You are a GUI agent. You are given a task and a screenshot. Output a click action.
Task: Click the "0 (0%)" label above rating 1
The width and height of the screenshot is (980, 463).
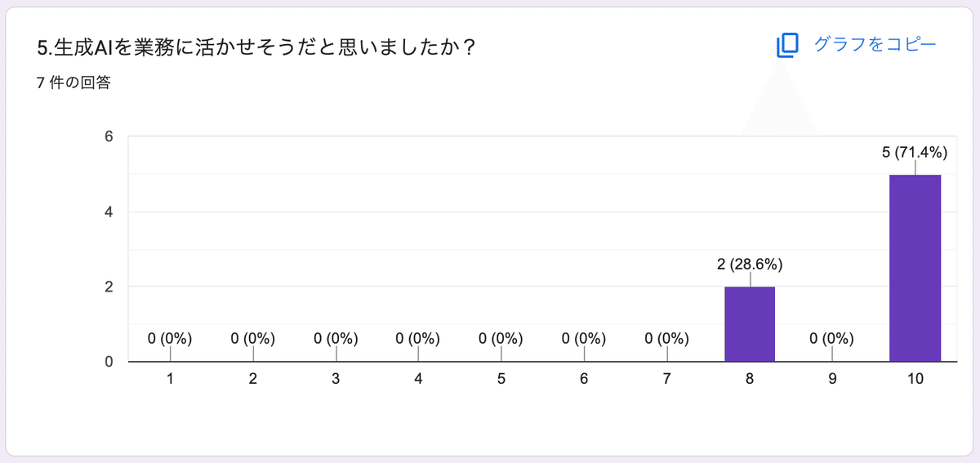(170, 338)
